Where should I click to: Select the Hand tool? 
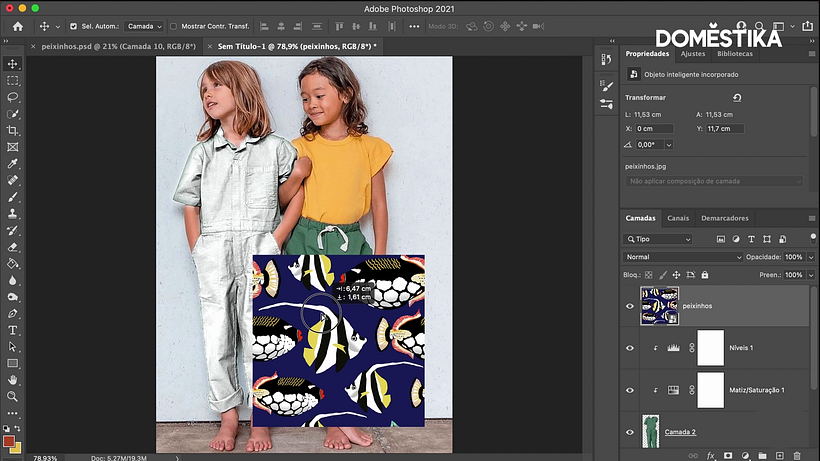pyautogui.click(x=13, y=380)
